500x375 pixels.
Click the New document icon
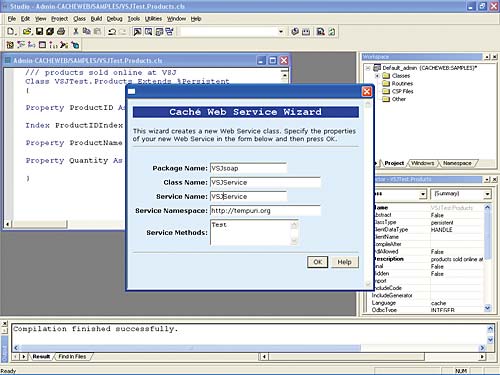(x=11, y=32)
